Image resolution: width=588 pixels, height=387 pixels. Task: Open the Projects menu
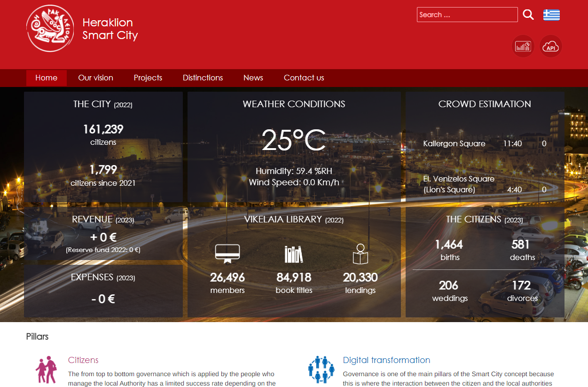(x=148, y=78)
